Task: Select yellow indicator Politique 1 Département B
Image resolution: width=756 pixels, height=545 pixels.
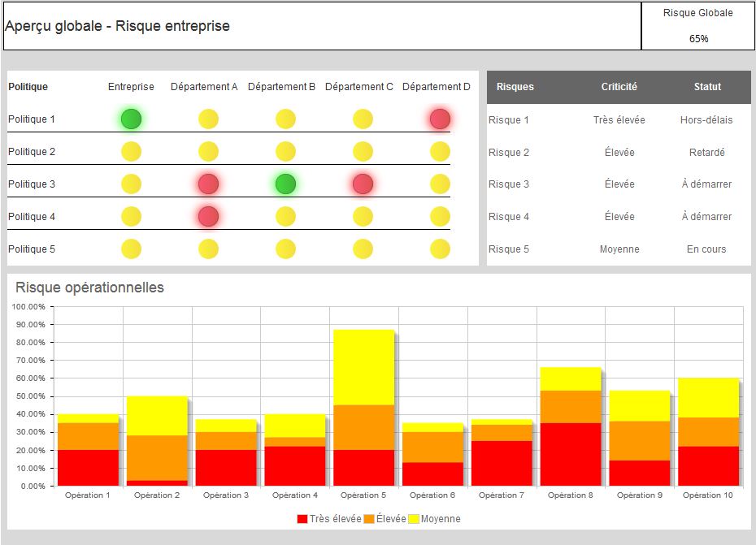Action: pyautogui.click(x=285, y=119)
